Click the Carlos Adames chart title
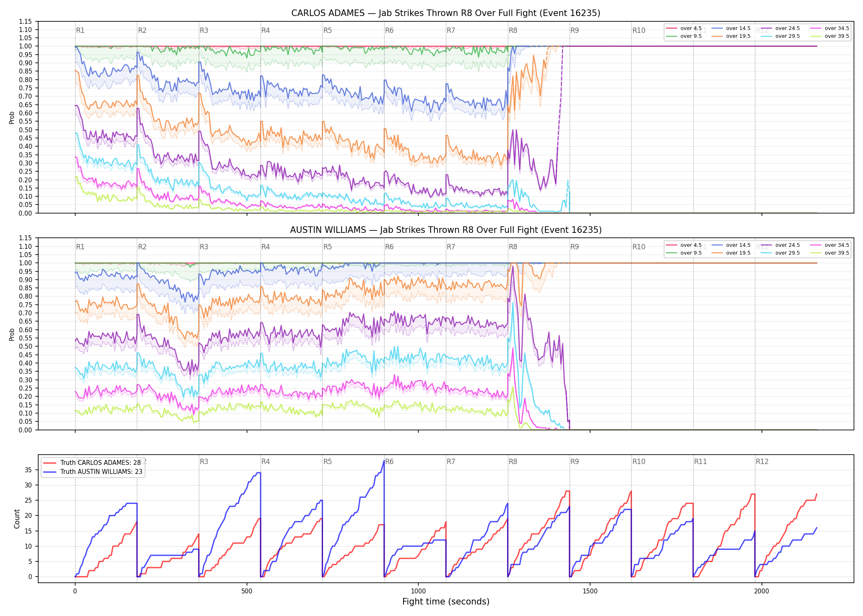The width and height of the screenshot is (863, 616). (x=446, y=13)
